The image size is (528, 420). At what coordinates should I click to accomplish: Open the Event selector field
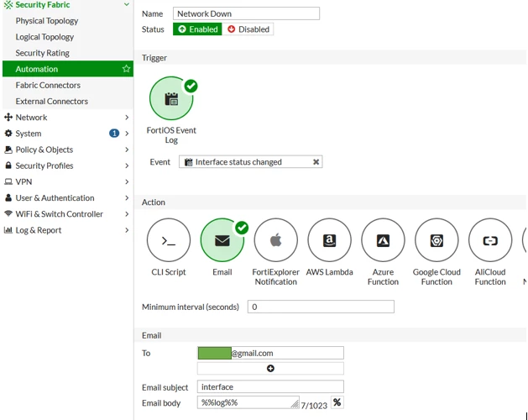tap(250, 162)
